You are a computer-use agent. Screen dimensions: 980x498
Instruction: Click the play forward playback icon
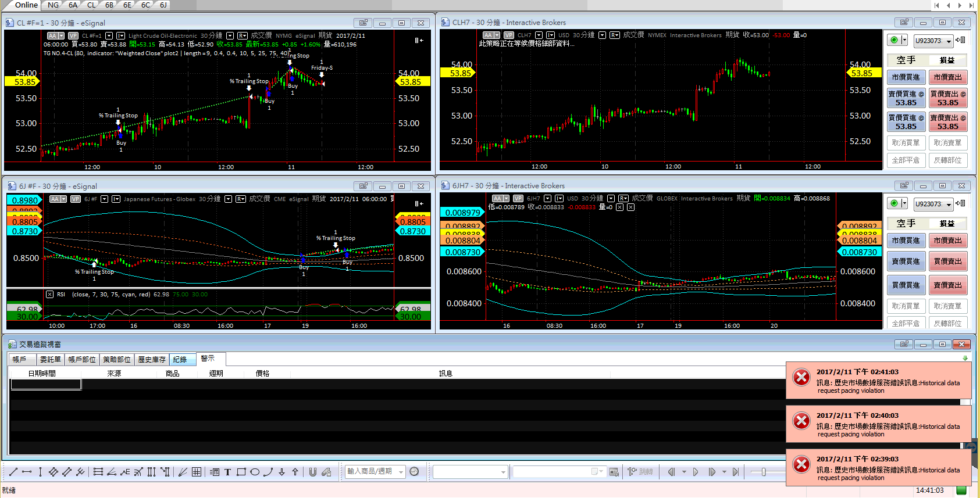(696, 472)
